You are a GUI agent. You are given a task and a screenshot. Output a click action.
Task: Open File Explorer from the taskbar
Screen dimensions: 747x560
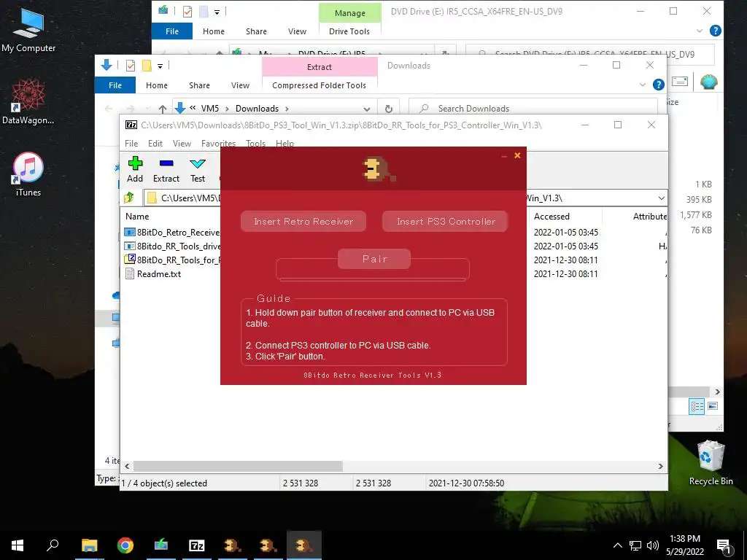pos(89,545)
